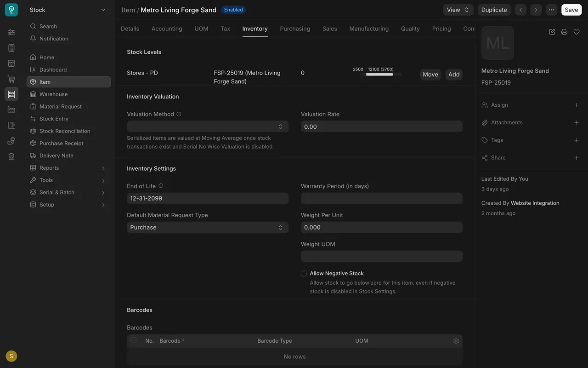588x368 pixels.
Task: Click the Valuation Method info icon
Action: point(179,114)
